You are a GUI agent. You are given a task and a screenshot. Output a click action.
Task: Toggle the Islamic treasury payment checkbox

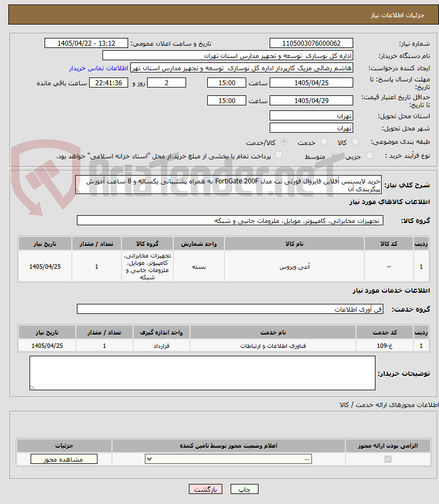point(279,155)
